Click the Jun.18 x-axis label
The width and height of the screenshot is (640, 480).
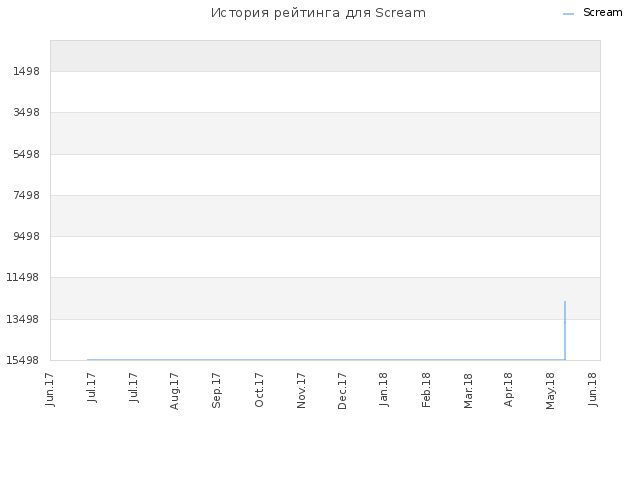pos(593,389)
